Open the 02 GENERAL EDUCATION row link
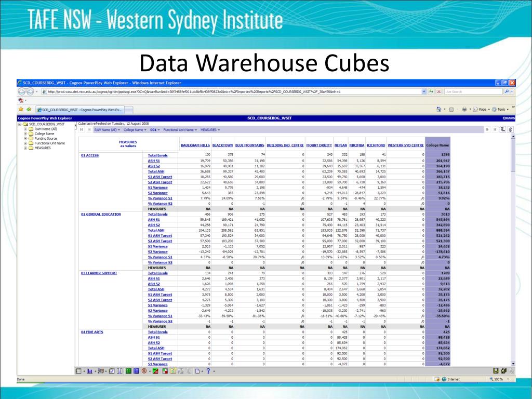 pyautogui.click(x=101, y=214)
